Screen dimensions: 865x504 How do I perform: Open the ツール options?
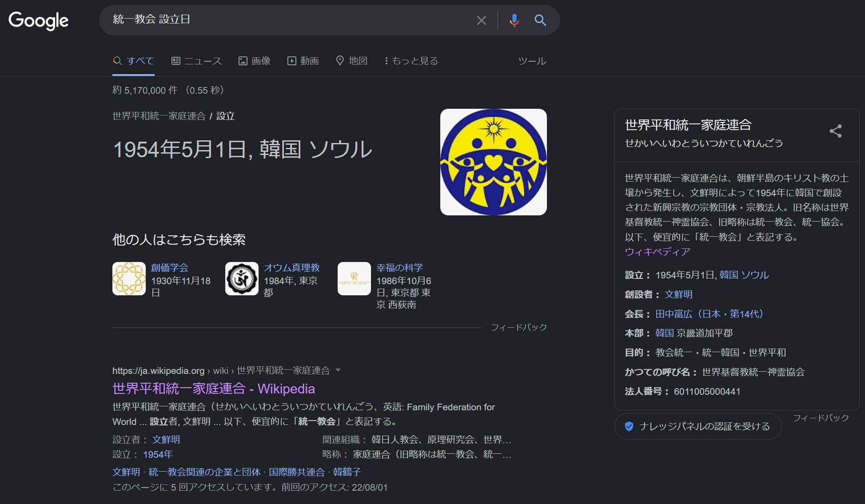(x=532, y=61)
